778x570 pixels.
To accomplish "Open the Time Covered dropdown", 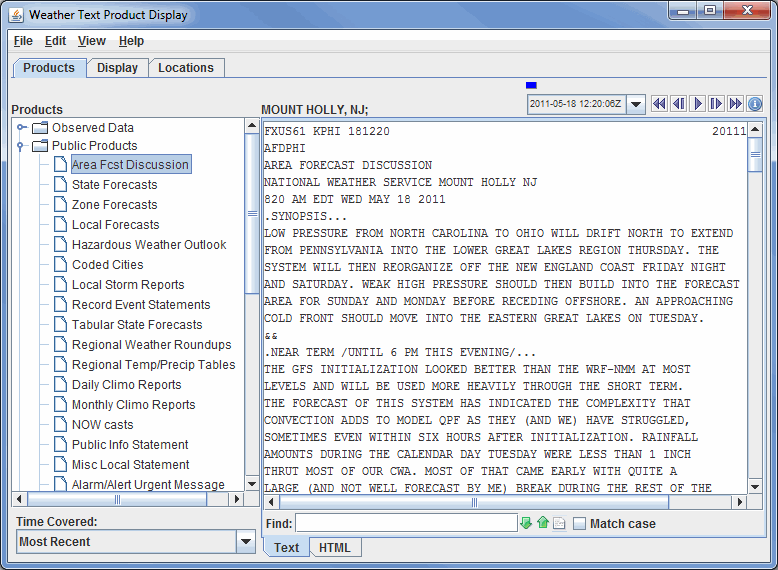I will (x=246, y=542).
